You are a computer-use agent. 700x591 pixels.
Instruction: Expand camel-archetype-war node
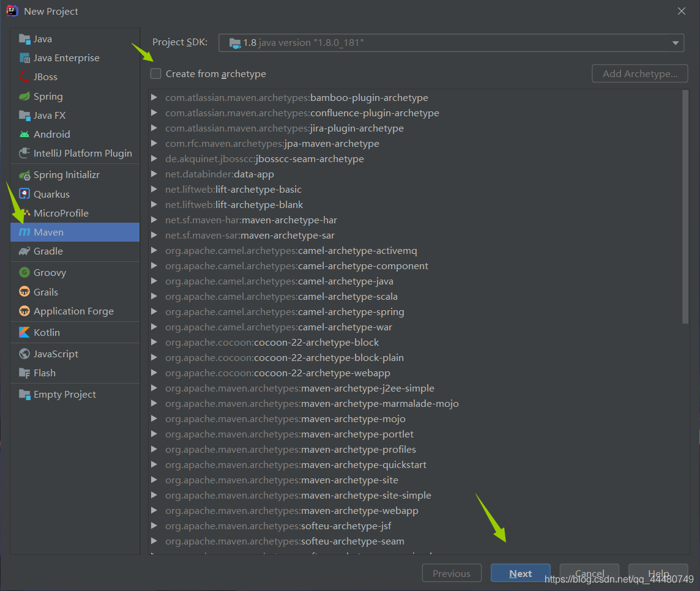[154, 327]
